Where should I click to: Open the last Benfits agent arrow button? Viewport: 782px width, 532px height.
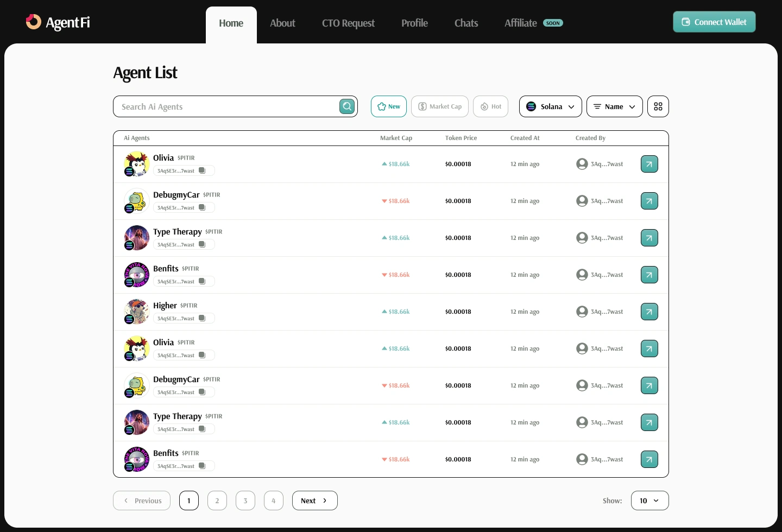(649, 459)
